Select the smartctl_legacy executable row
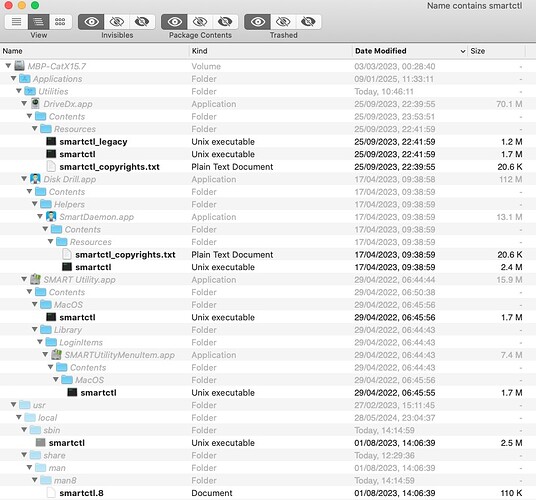 [x=268, y=141]
